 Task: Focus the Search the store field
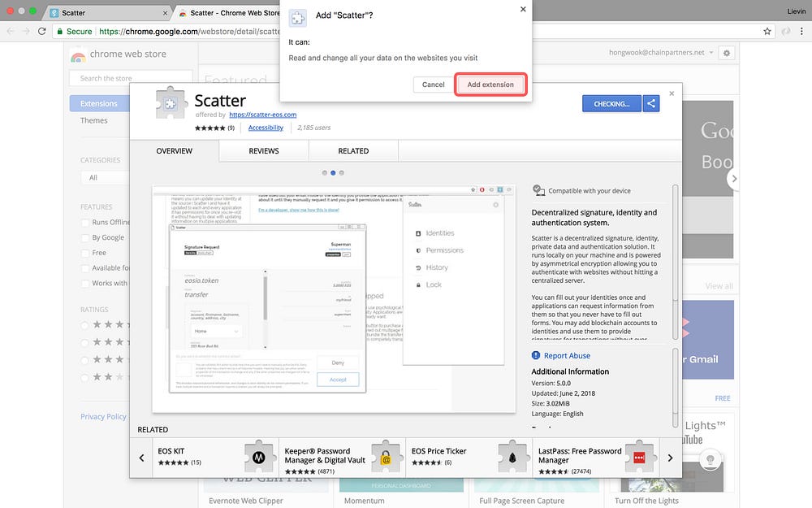coord(131,78)
